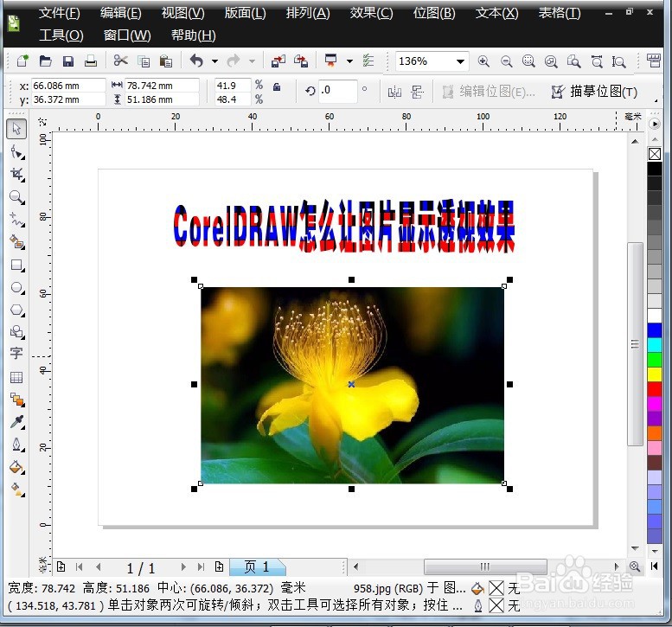Go to the next page arrow
This screenshot has height=627, width=672.
tap(183, 567)
